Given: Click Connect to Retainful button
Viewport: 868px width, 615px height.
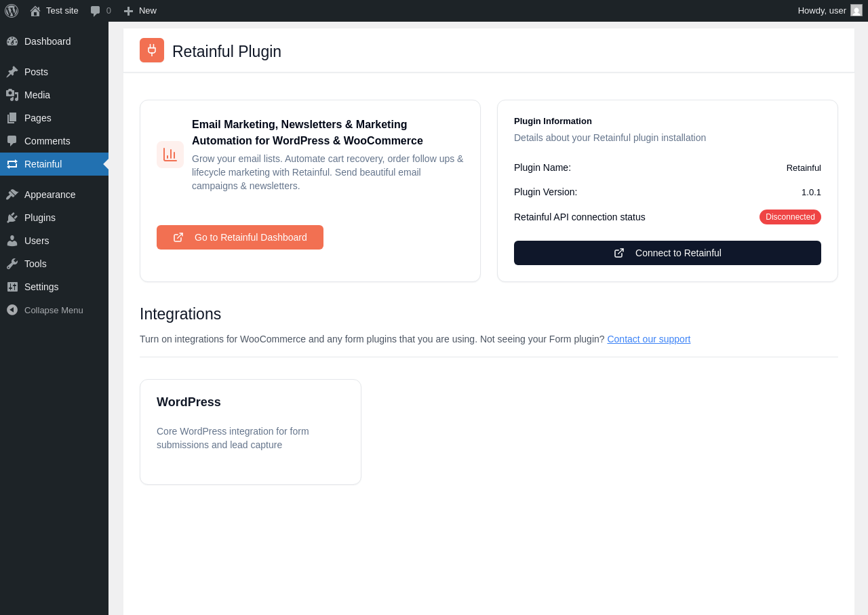Looking at the screenshot, I should [667, 253].
